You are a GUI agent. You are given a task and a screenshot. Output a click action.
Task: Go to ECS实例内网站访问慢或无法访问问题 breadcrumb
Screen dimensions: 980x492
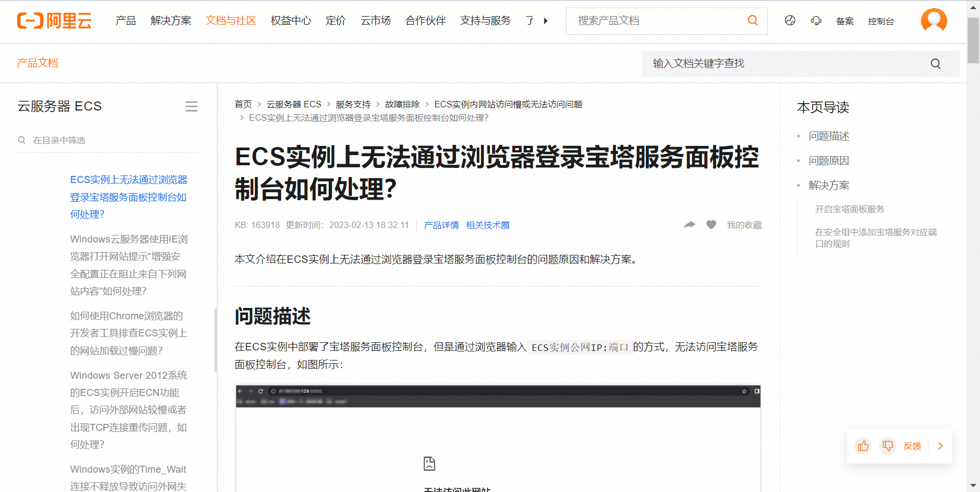pos(509,104)
